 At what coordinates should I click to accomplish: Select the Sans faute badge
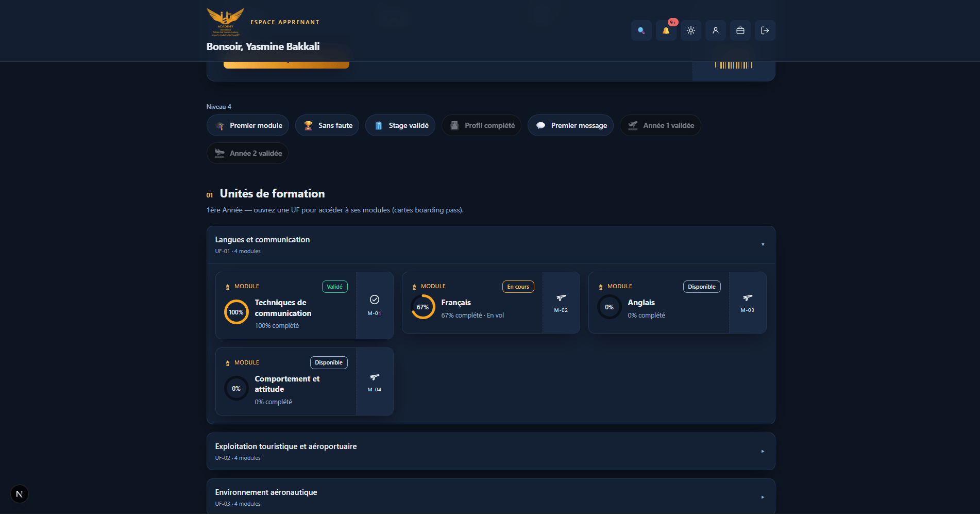[x=327, y=125]
